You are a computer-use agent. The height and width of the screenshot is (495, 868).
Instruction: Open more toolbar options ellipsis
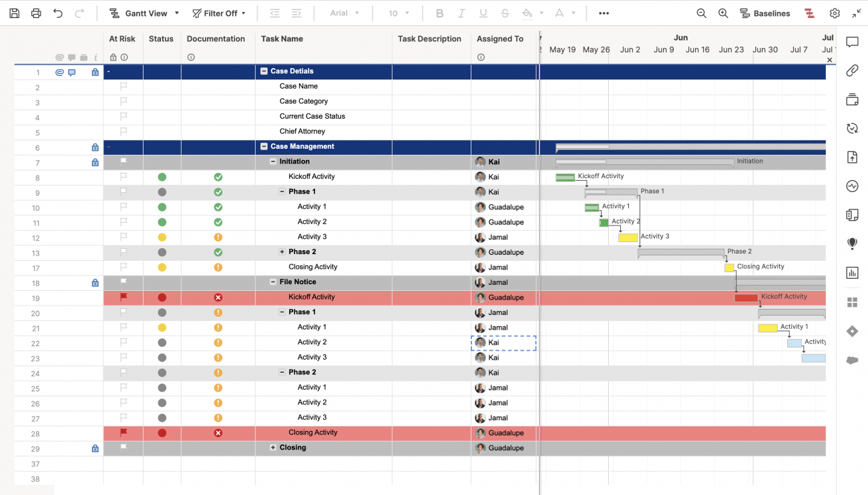604,13
